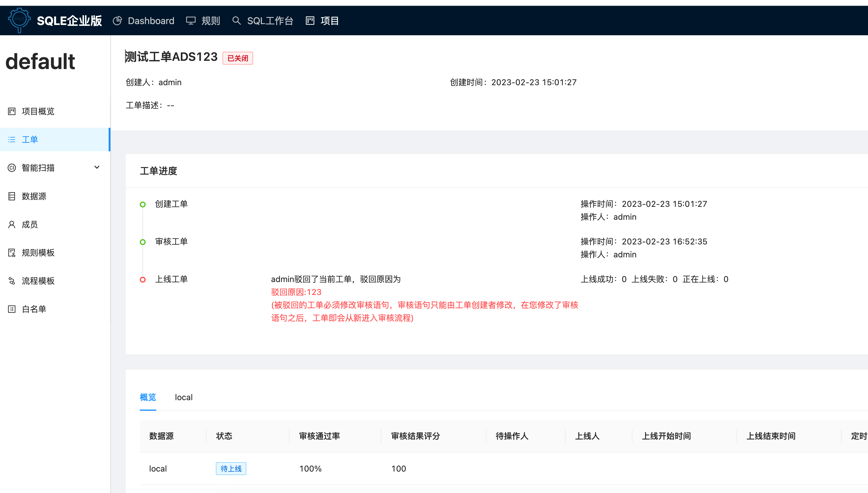Open 项目 in the top navigation
868x493 pixels.
[329, 21]
